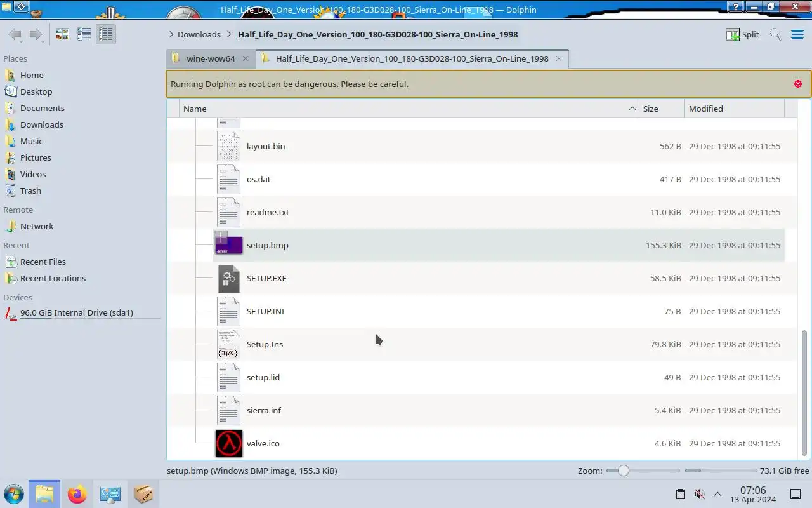The image size is (812, 508).
Task: Select the setup.lid file icon
Action: (x=228, y=377)
